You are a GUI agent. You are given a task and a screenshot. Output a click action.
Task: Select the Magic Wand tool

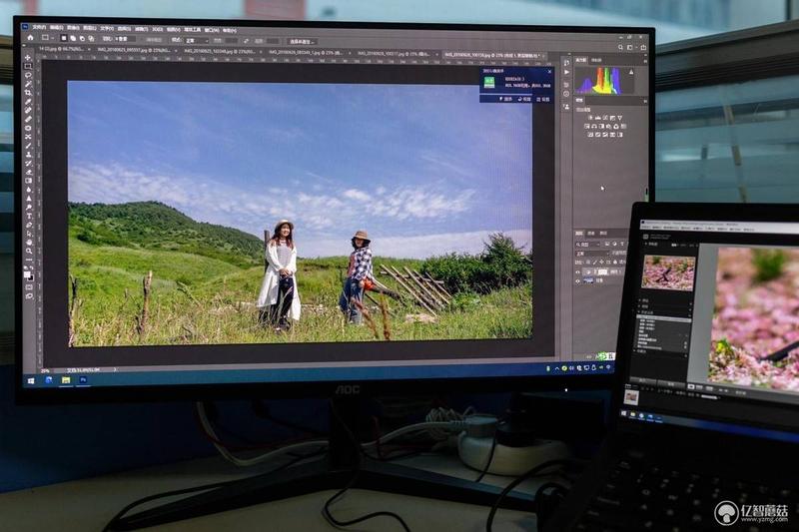pos(28,84)
